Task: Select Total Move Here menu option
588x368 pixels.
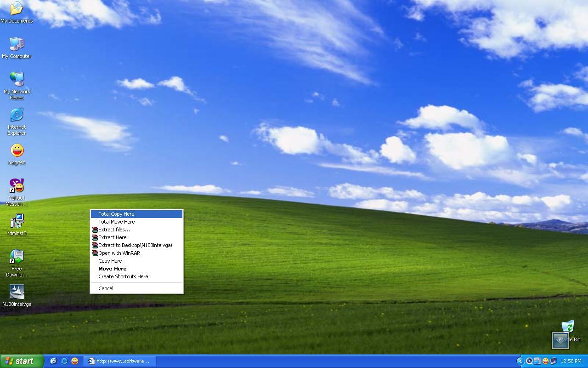Action: coord(116,222)
